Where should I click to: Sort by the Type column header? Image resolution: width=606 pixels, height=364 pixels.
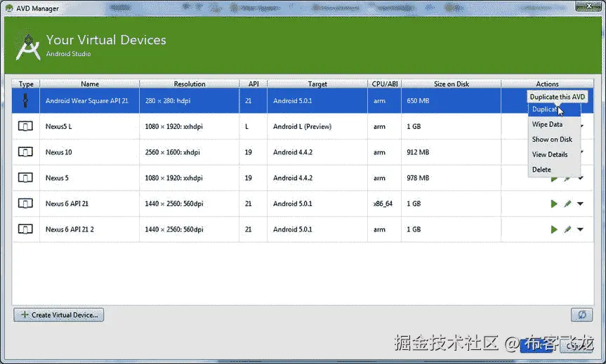pos(26,83)
